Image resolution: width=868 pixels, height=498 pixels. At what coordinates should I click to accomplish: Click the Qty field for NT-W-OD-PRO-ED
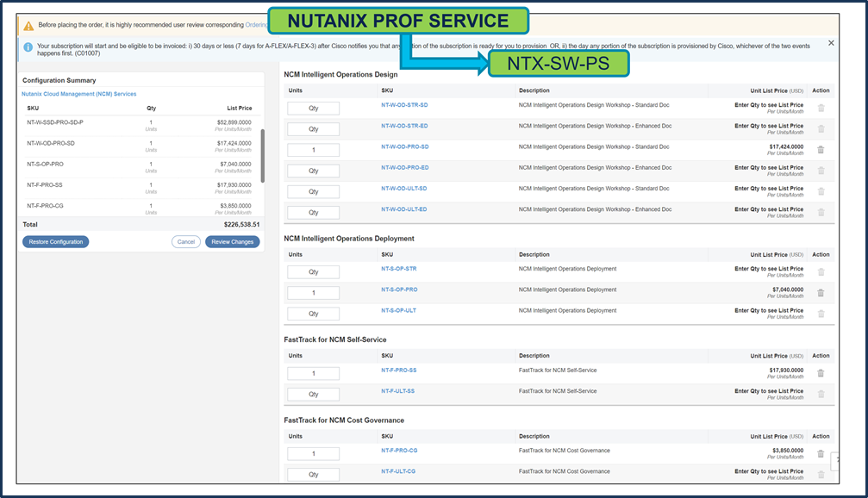[x=313, y=171]
